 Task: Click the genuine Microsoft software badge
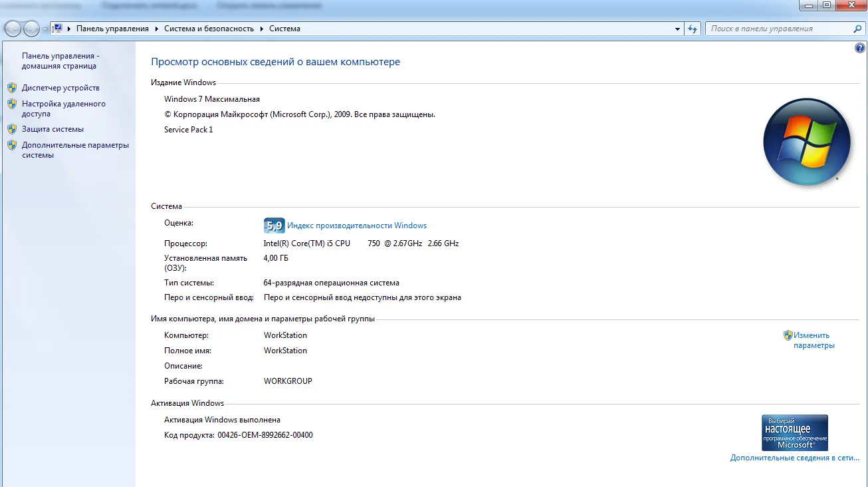(x=795, y=433)
